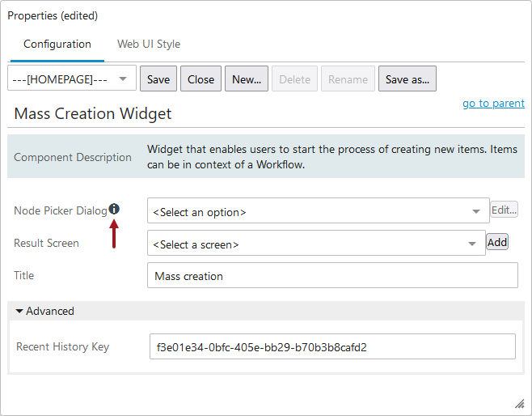
Task: Click the Node Picker Dialog info icon
Action: pyautogui.click(x=114, y=210)
